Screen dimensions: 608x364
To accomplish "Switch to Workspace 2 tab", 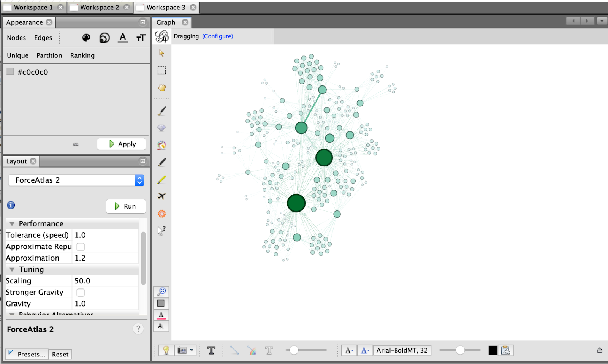I will (100, 7).
